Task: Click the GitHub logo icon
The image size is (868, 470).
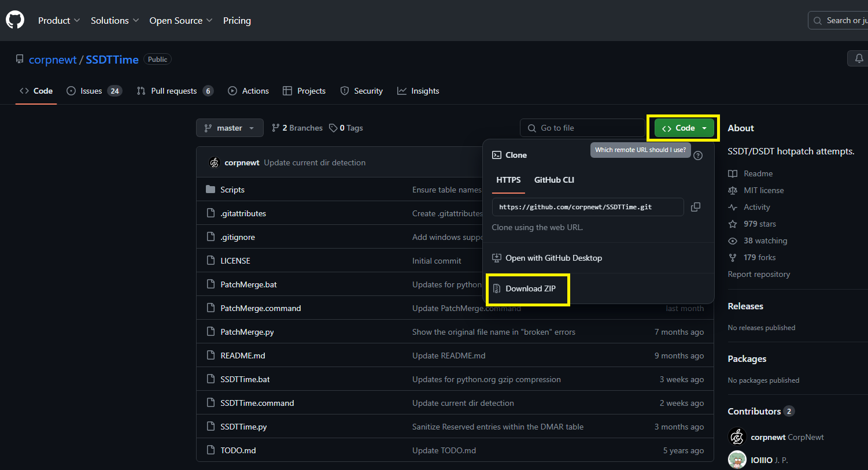Action: tap(15, 20)
